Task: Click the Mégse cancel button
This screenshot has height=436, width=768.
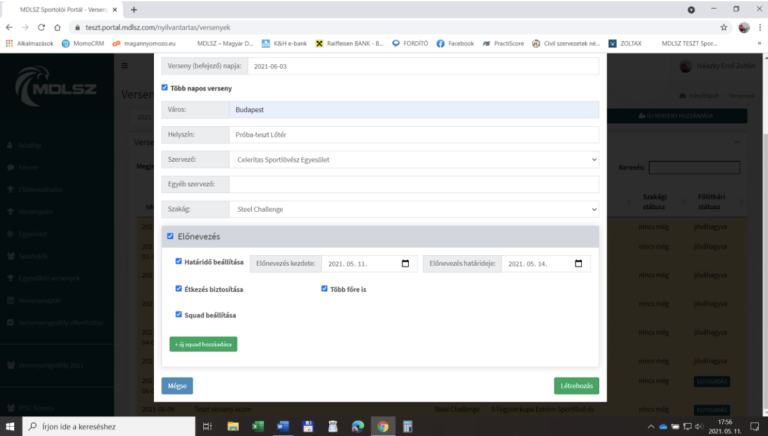Action: point(177,386)
